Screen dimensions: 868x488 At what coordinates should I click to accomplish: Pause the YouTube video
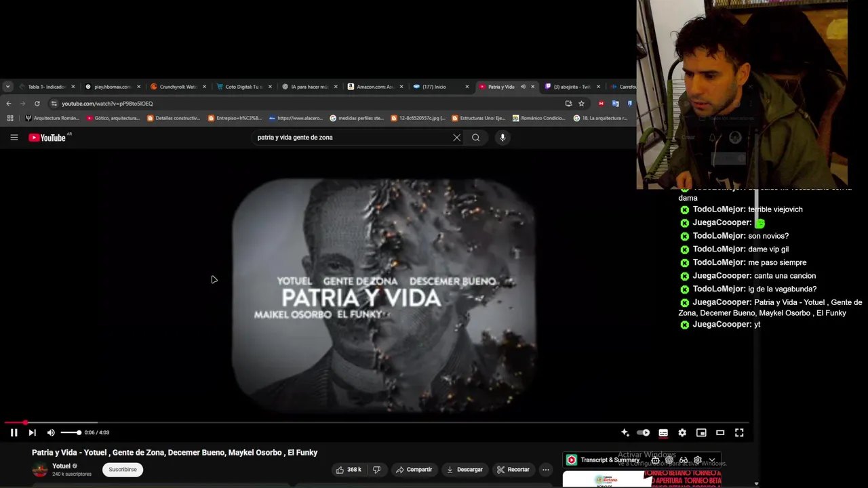[x=14, y=432]
